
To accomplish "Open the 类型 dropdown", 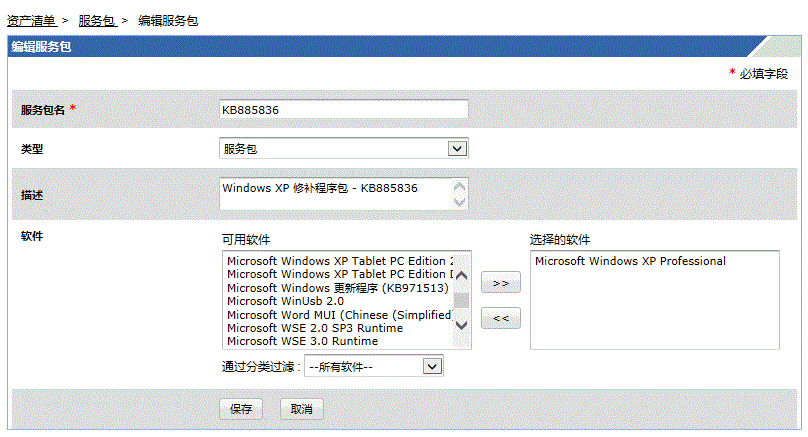I will (344, 148).
